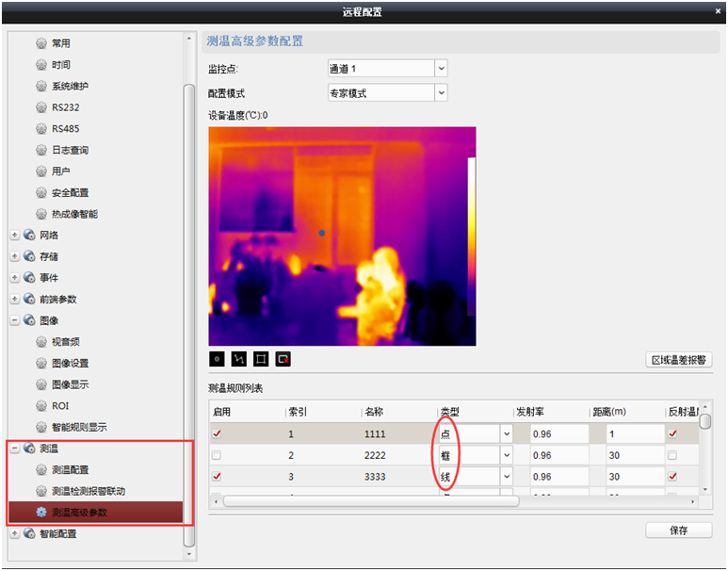This screenshot has height=571, width=728.
Task: Expand the 存储 tree node
Action: pos(15,256)
